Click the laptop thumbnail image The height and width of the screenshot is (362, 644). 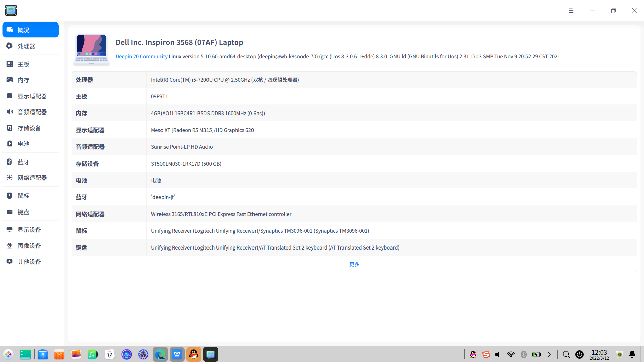(92, 49)
